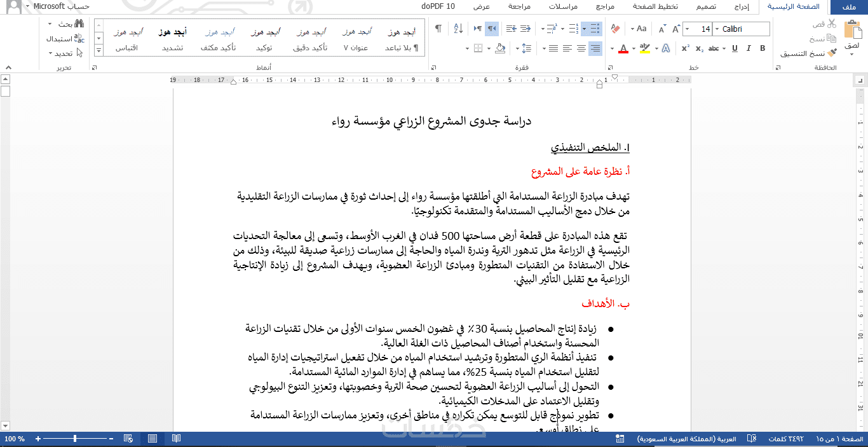
Task: Select the 'عنوان V' style
Action: click(356, 39)
